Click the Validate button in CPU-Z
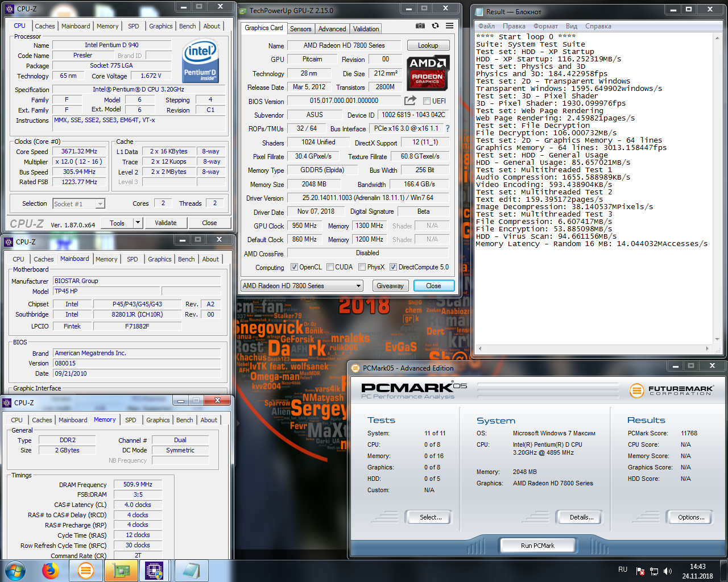Viewport: 728px width, 582px height. coord(166,223)
